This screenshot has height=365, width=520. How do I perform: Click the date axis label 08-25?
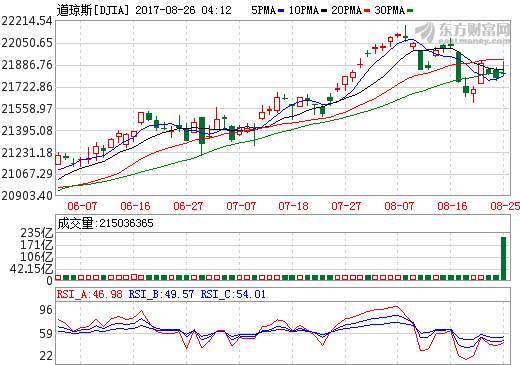505,206
